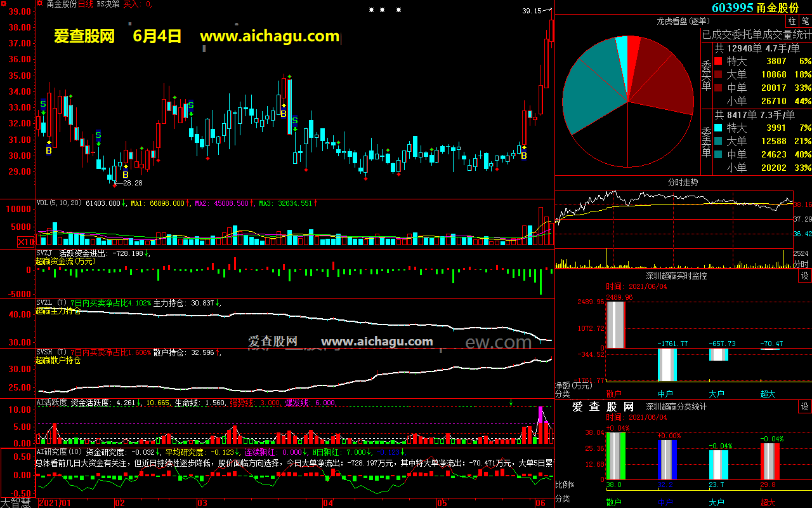Click the 大户 bar labelled -657.73

[719, 354]
